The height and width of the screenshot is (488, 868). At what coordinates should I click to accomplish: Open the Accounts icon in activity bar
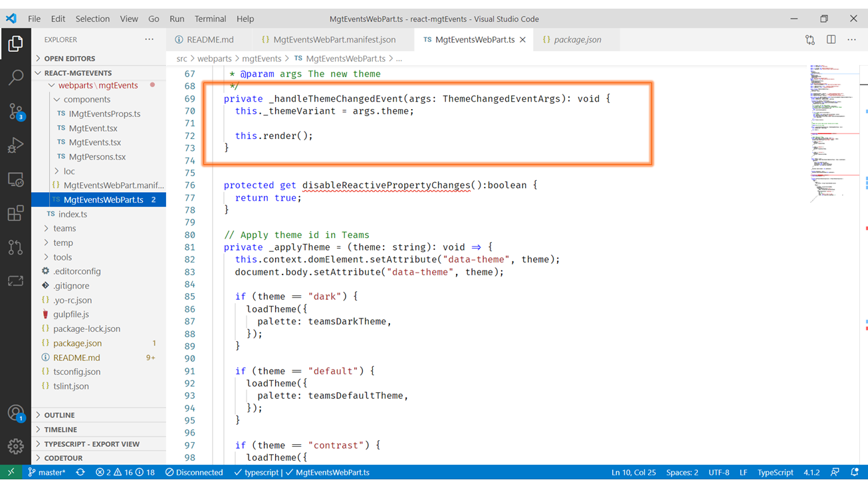click(x=15, y=413)
